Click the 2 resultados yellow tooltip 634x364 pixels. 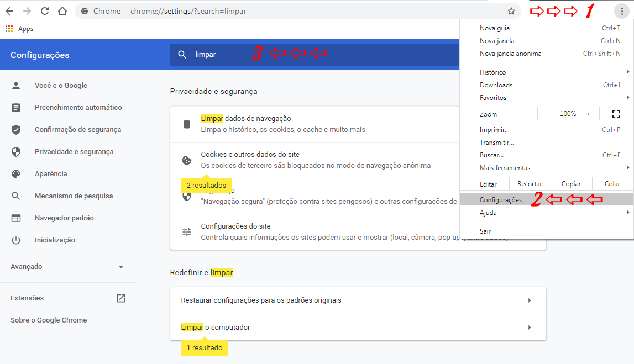tap(206, 186)
